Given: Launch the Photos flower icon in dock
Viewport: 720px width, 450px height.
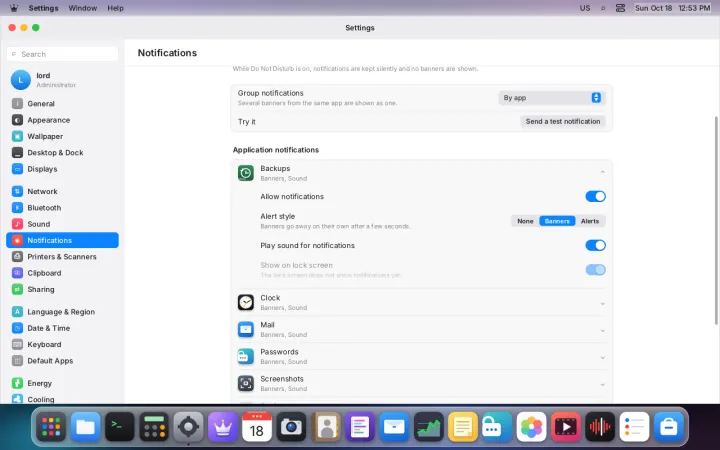Looking at the screenshot, I should pos(531,427).
